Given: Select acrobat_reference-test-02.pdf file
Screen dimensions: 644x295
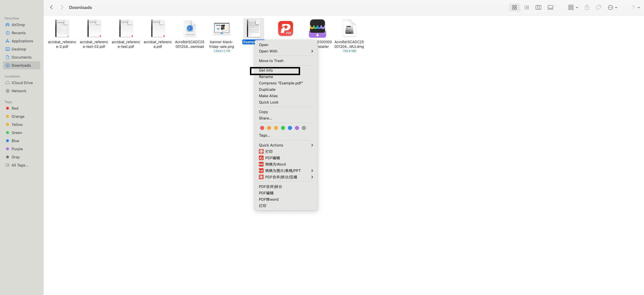Looking at the screenshot, I should pos(94,28).
